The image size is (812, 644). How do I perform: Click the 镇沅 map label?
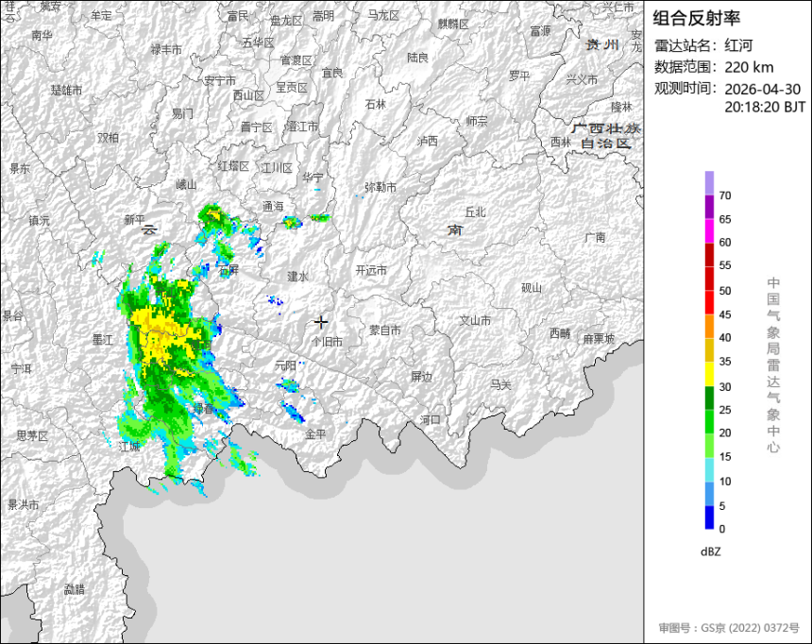(40, 220)
